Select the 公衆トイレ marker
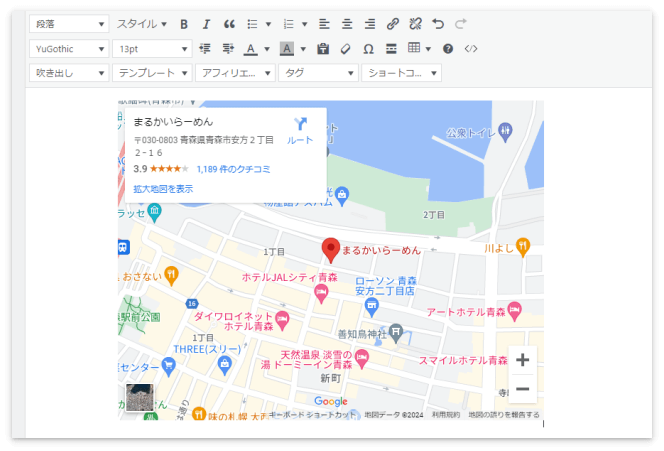 505,132
